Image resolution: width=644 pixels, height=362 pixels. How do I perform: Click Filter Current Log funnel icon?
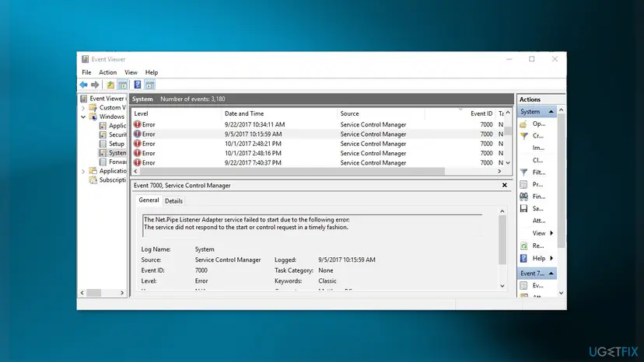click(523, 172)
